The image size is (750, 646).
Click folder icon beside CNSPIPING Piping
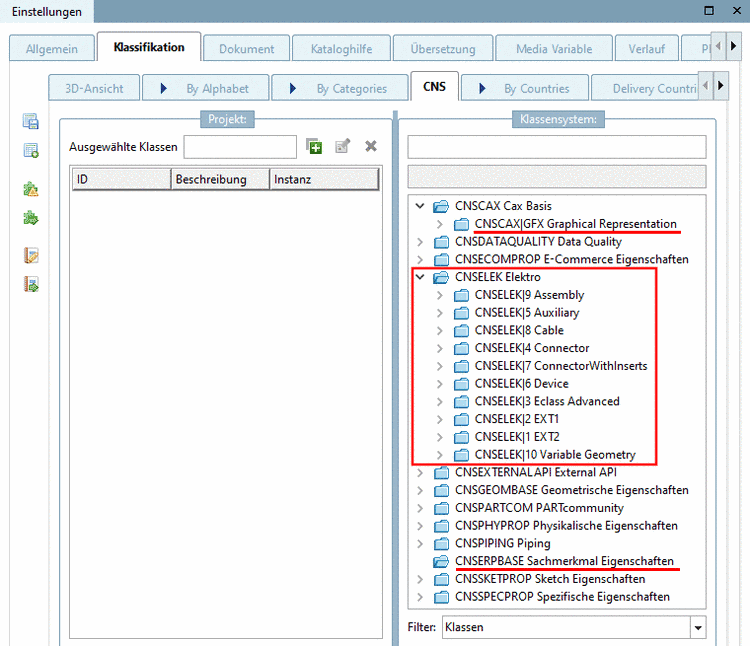pyautogui.click(x=441, y=544)
